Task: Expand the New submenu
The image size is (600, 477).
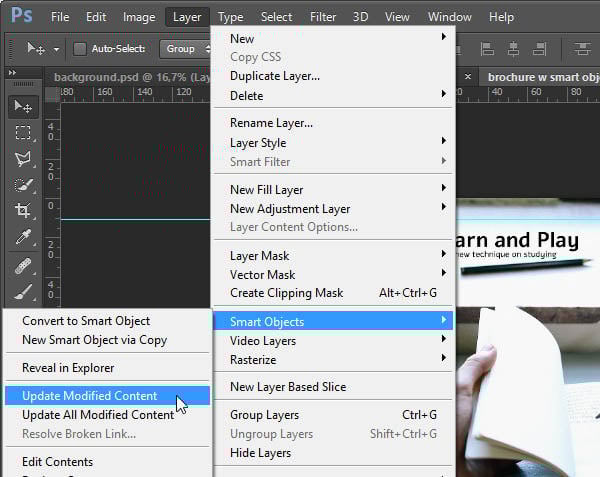Action: (x=333, y=38)
